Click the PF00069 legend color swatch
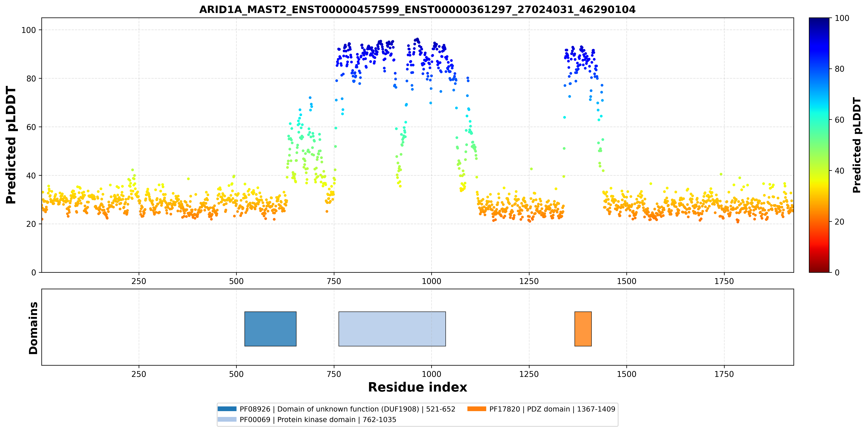The height and width of the screenshot is (432, 868). 227,419
